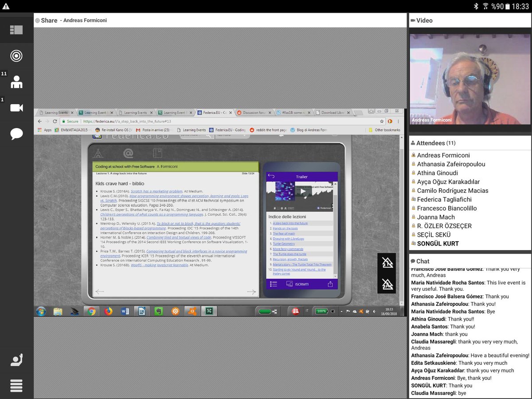Viewport: 532px width, 399px height.
Task: Open 'Combining tiled and textual views' link
Action: (179, 237)
